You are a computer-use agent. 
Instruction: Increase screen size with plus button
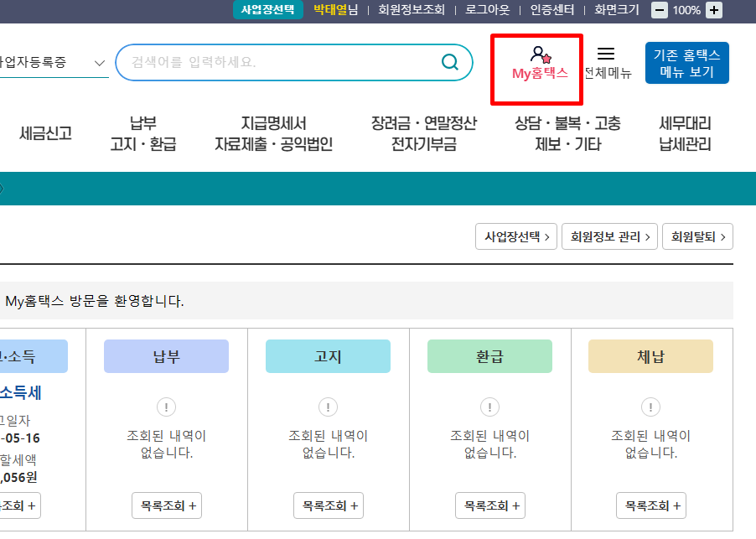[x=714, y=10]
